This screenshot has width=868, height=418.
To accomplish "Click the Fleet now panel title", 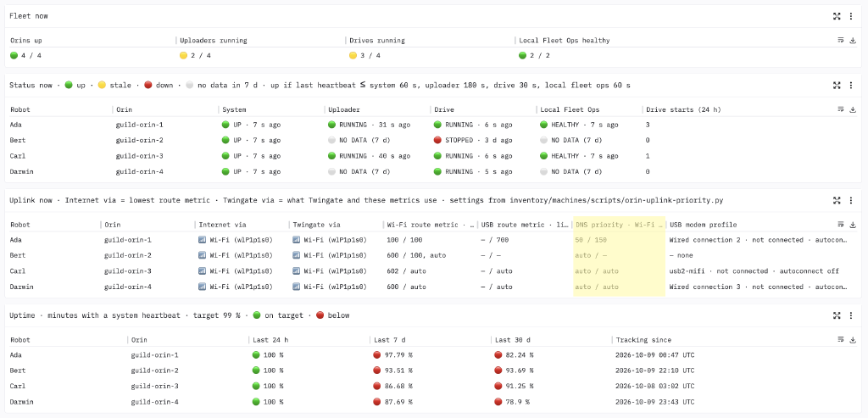I will (x=28, y=16).
